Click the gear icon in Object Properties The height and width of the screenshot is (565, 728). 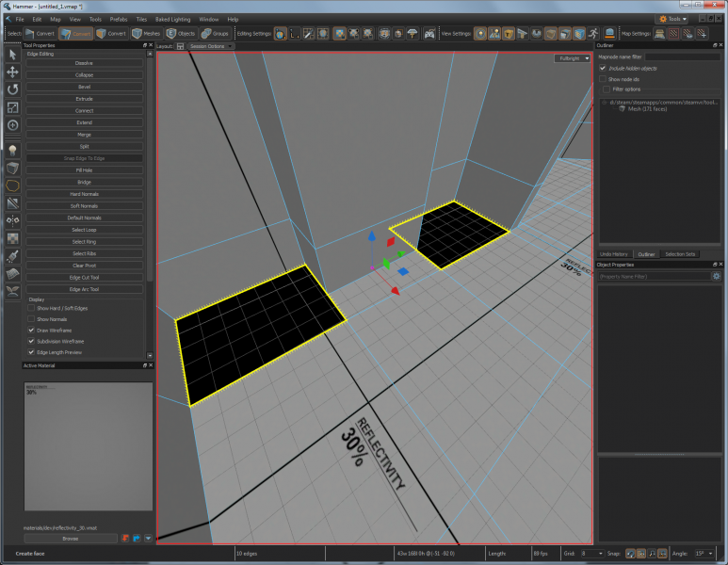click(717, 276)
